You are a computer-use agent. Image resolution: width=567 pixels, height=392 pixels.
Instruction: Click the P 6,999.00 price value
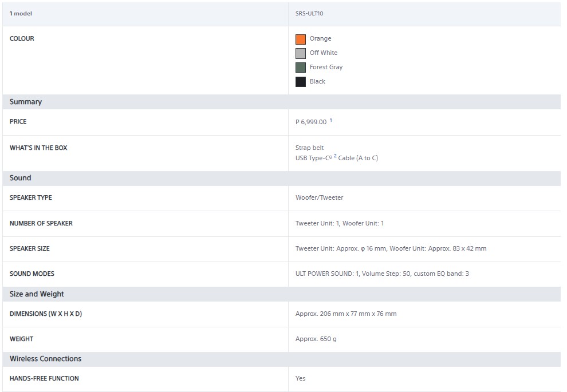311,122
